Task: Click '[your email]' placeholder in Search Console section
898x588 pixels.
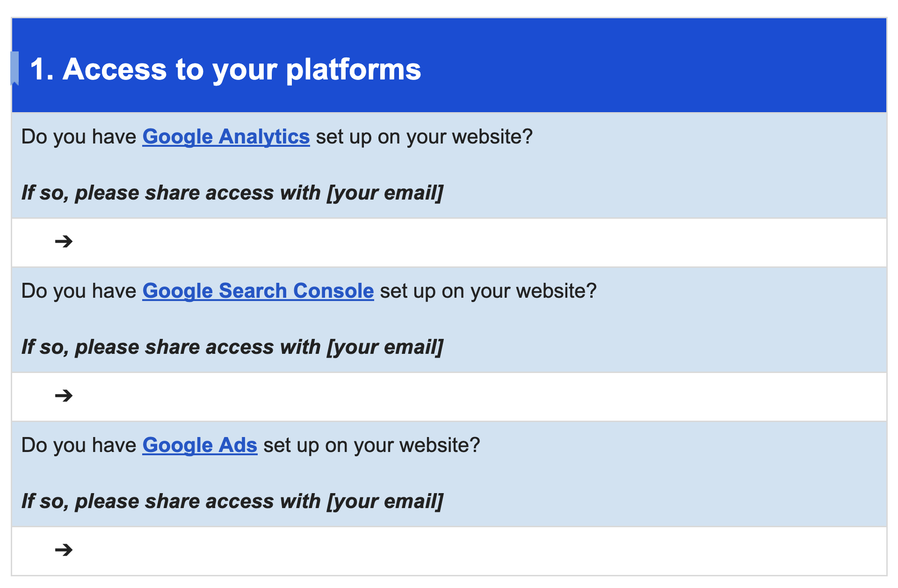Action: (385, 347)
